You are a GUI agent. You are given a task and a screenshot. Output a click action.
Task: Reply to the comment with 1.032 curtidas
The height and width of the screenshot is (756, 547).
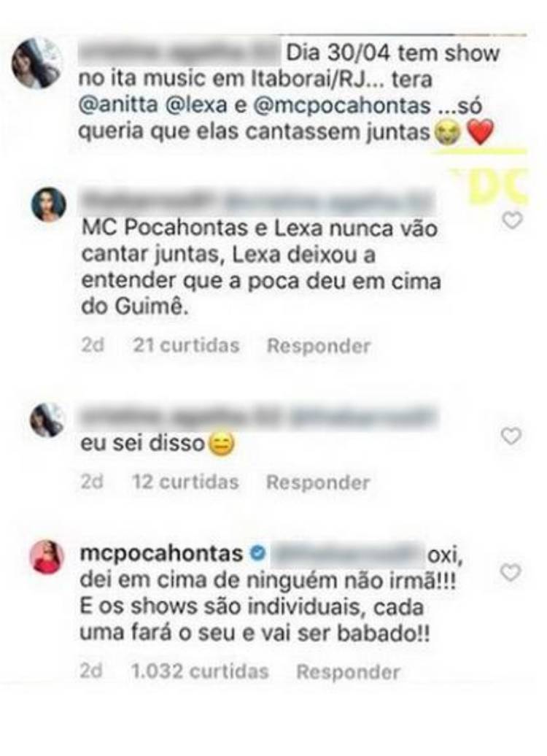click(x=348, y=671)
